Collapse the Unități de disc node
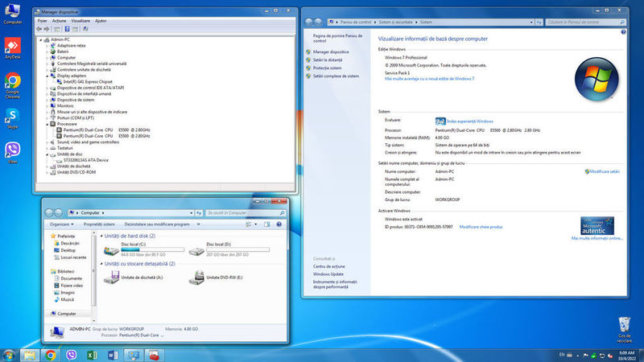 tap(47, 154)
